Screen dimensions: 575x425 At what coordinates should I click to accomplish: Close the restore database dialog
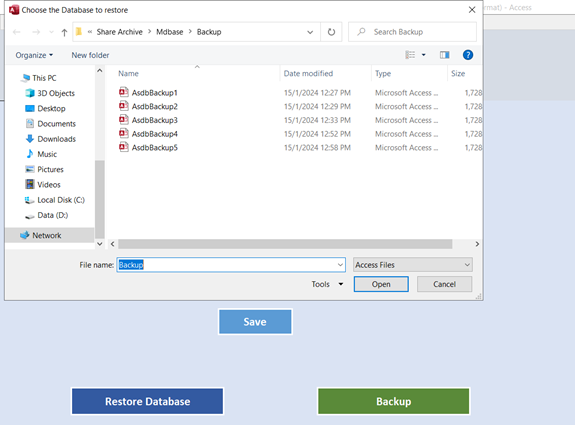click(472, 10)
